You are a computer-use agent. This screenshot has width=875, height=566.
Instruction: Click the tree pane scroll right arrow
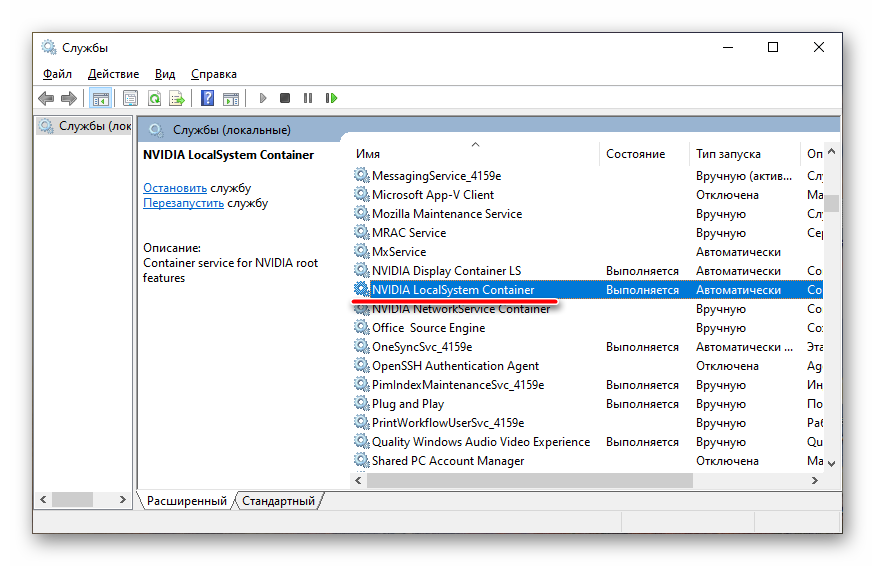123,500
